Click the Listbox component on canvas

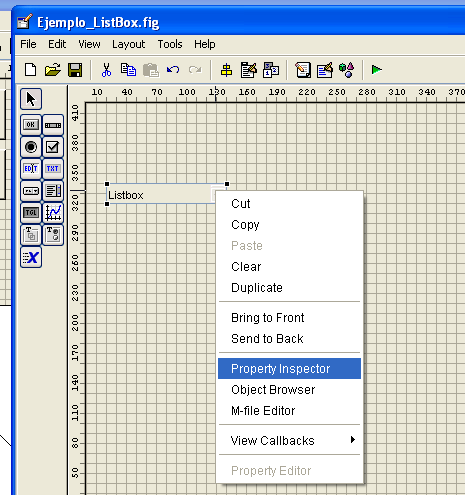[x=160, y=195]
